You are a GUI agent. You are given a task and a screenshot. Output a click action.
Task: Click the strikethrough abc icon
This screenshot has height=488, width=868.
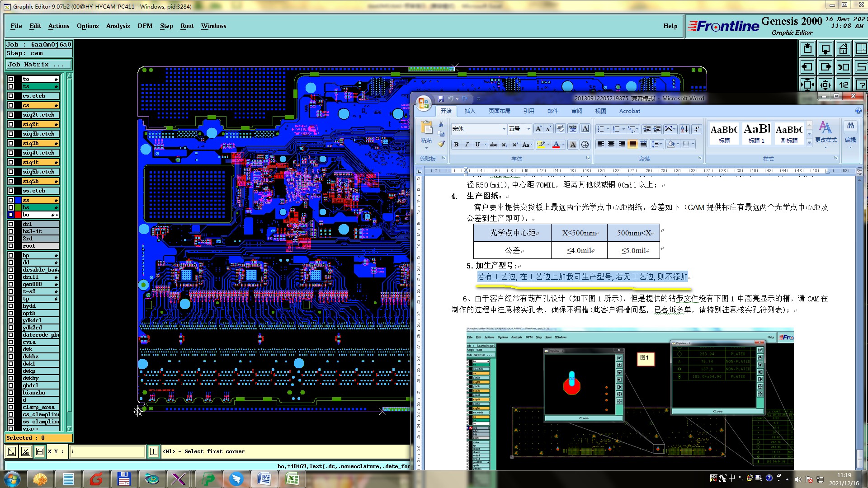click(493, 145)
